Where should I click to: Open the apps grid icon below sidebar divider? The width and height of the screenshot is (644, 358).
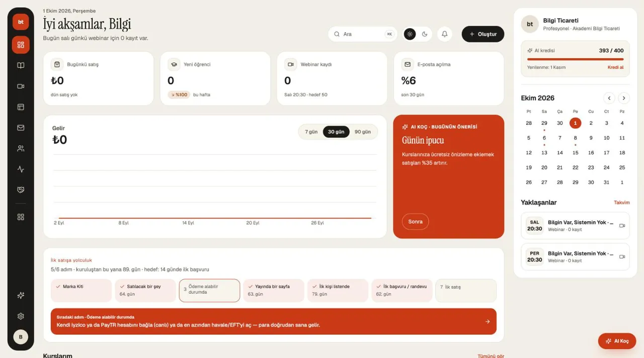tap(21, 217)
